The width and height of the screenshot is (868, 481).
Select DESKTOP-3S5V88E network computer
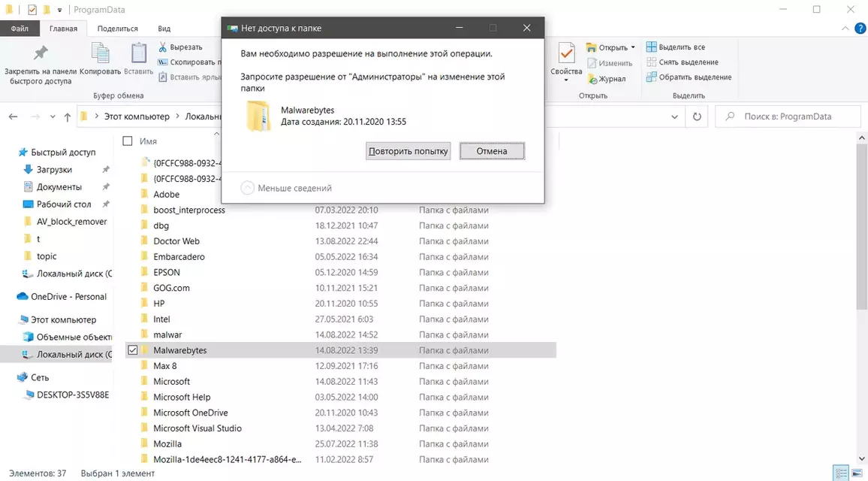[66, 395]
